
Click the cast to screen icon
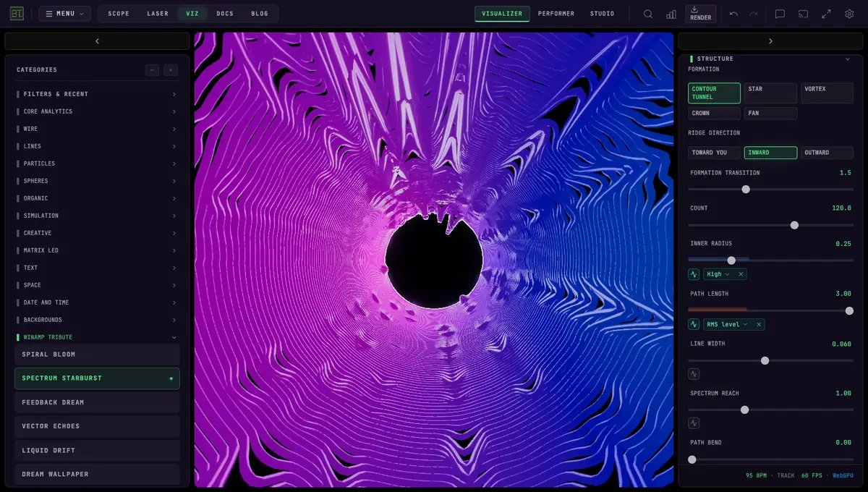pyautogui.click(x=803, y=14)
